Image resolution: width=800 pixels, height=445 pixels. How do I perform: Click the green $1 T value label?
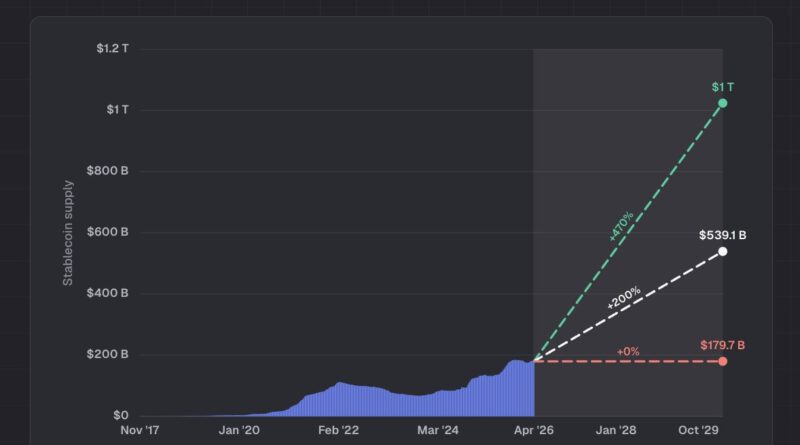722,87
